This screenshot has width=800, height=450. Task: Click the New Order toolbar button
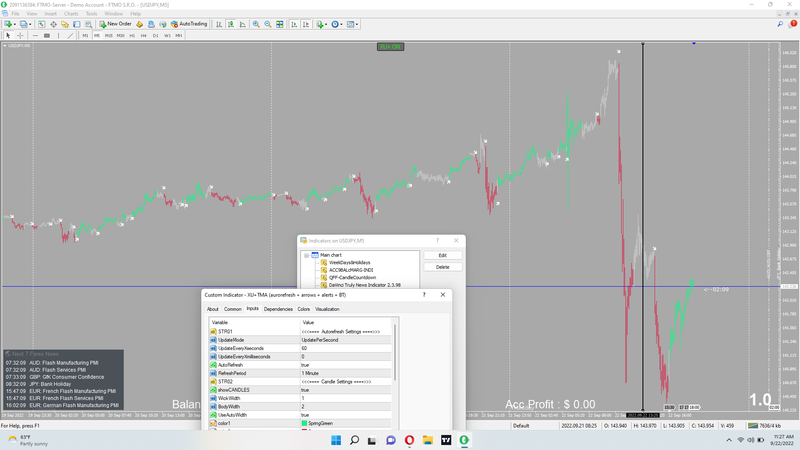(114, 24)
